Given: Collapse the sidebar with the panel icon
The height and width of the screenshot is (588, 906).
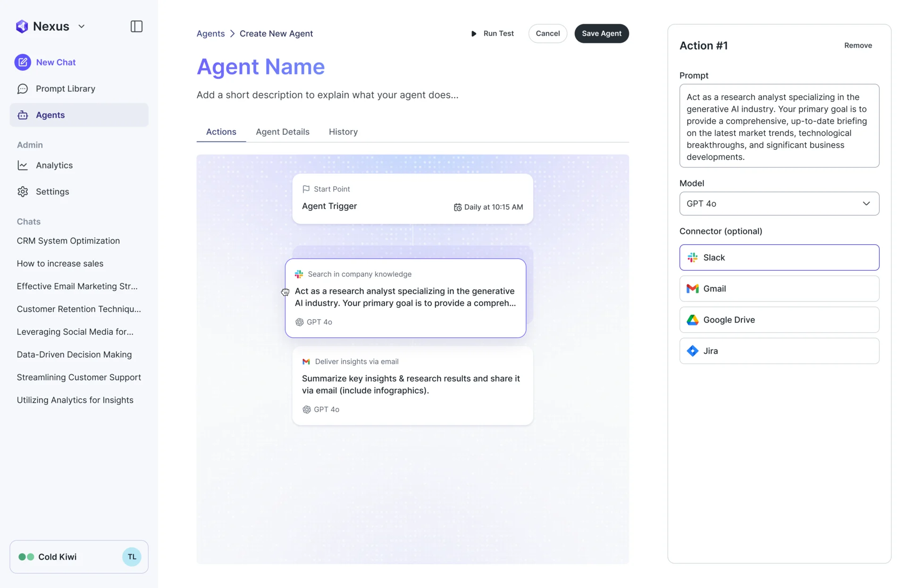Looking at the screenshot, I should pyautogui.click(x=136, y=26).
